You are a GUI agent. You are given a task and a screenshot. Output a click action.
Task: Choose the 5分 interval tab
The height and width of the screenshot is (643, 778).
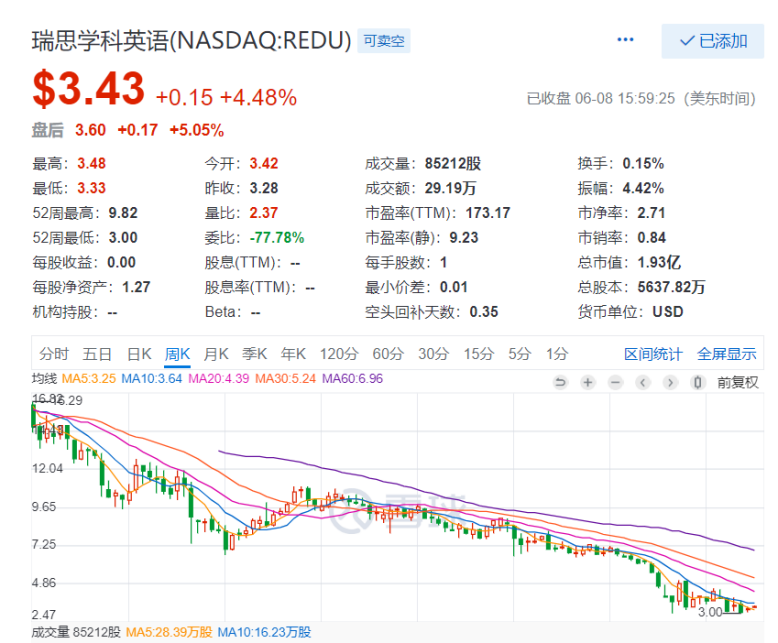click(x=519, y=354)
